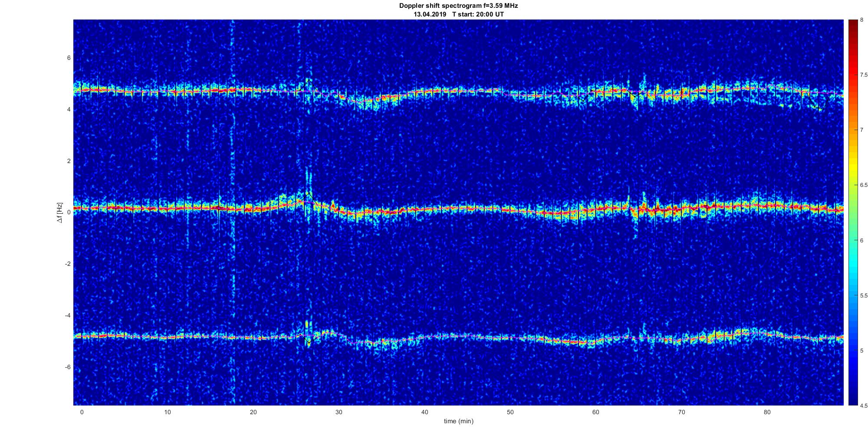Click the x-axis tick label "40"
Image resolution: width=868 pixels, height=435 pixels.
[x=424, y=412]
